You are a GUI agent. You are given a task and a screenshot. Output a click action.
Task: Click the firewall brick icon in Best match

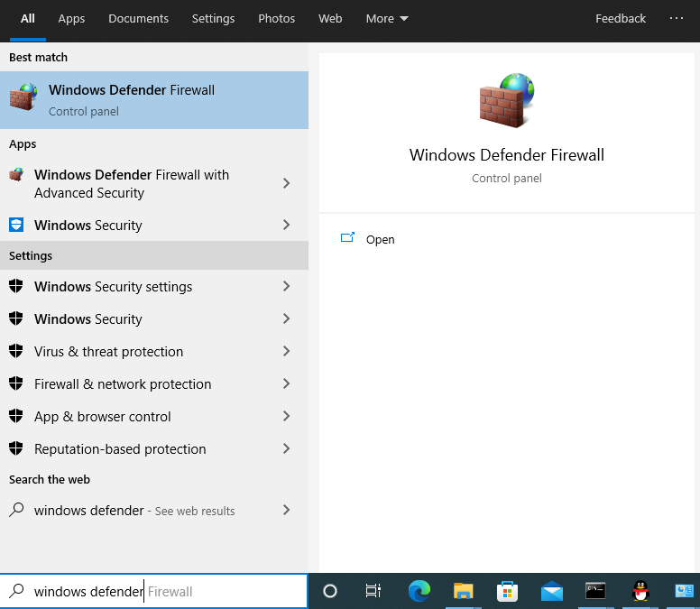click(x=23, y=97)
